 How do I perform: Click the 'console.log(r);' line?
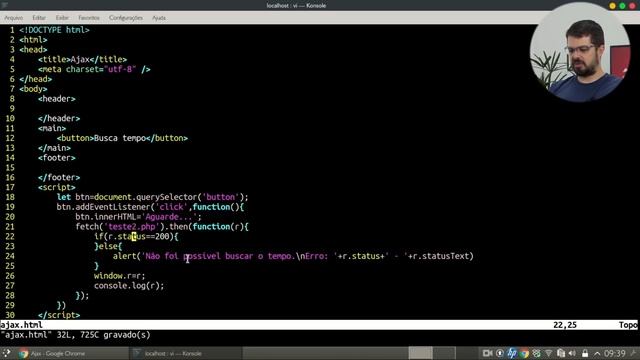[129, 286]
